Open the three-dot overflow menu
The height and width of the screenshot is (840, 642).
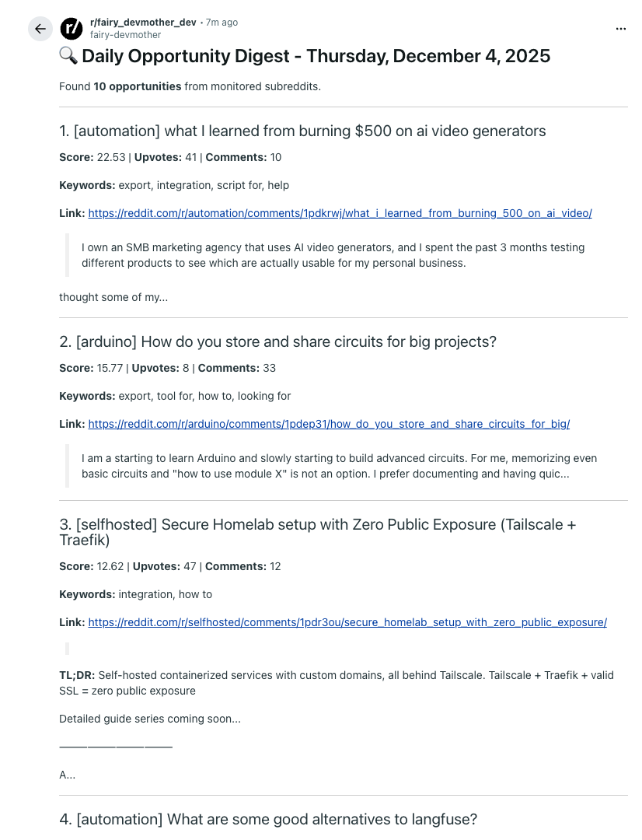[620, 28]
